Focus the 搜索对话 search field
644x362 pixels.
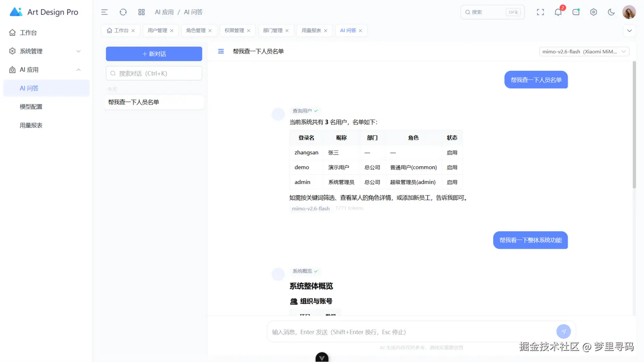point(154,73)
